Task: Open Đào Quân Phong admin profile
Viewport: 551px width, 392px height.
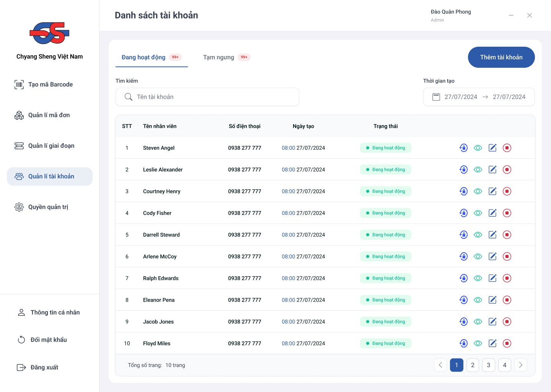Action: 451,15
